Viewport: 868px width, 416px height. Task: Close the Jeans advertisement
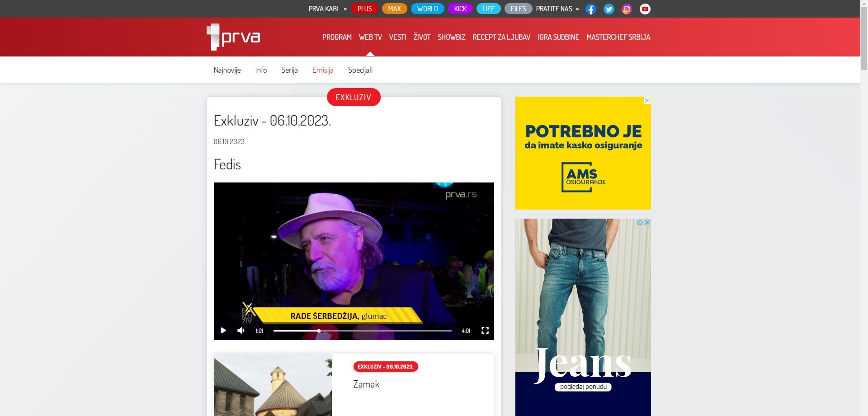[647, 223]
